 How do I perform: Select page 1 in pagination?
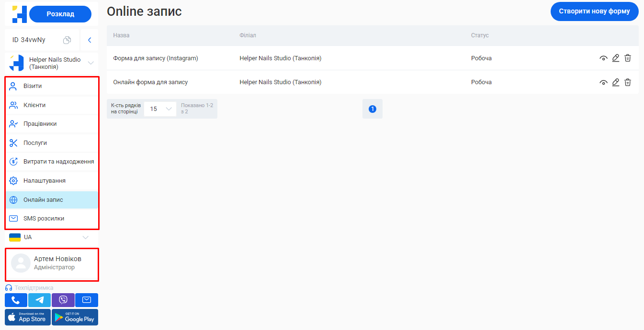click(x=373, y=109)
